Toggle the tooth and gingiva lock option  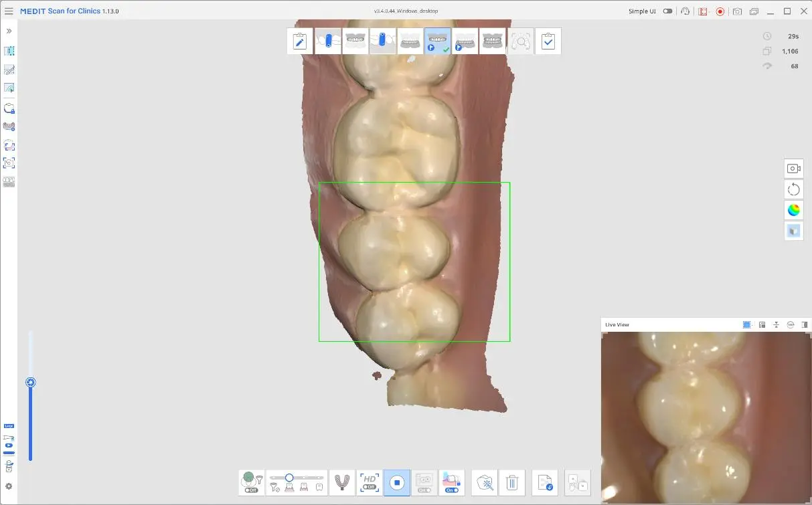(452, 482)
